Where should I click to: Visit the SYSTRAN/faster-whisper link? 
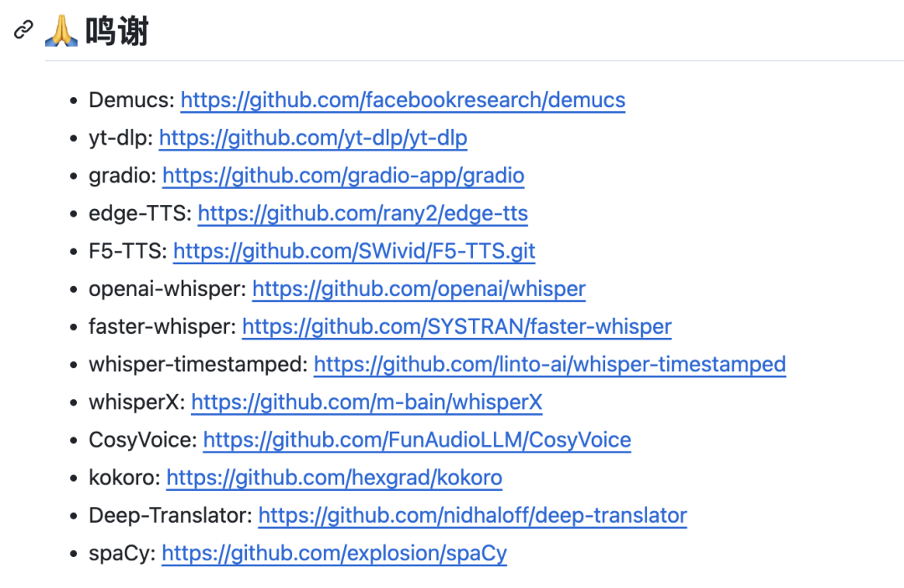pos(457,326)
